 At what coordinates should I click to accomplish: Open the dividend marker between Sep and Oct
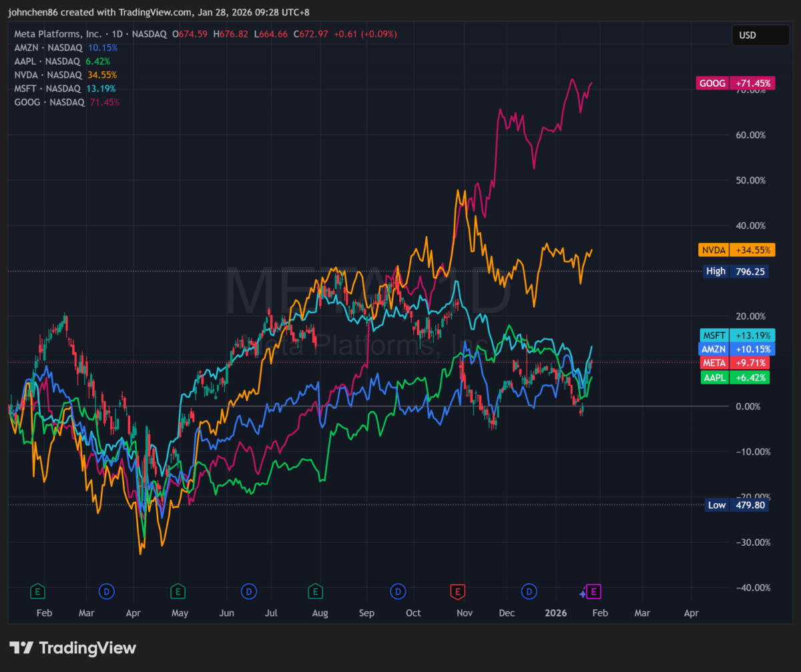pos(398,591)
